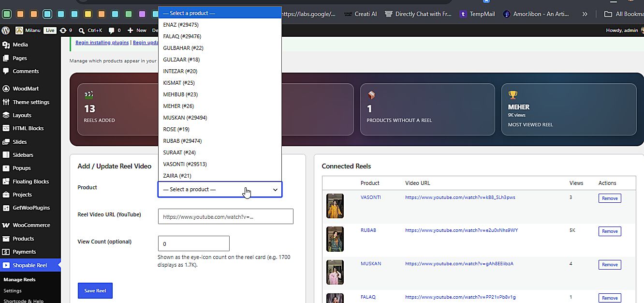Select VASONTI (#29513) from the list

pos(220,164)
